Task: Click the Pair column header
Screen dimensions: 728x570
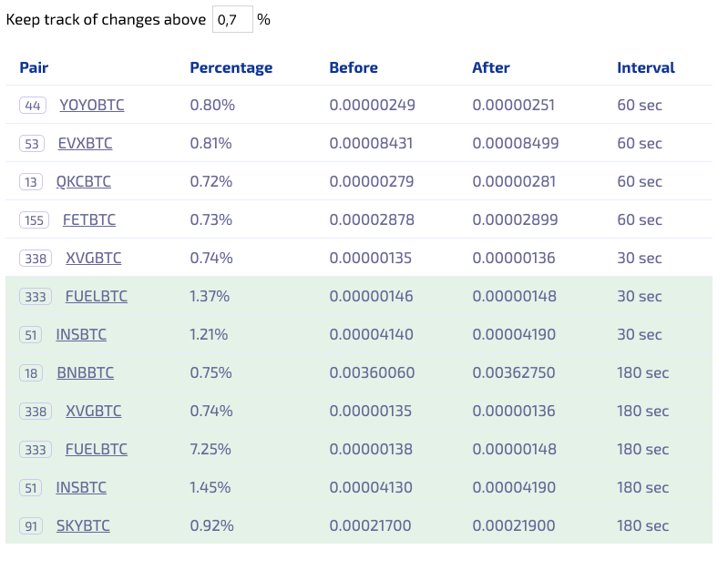Action: [34, 67]
